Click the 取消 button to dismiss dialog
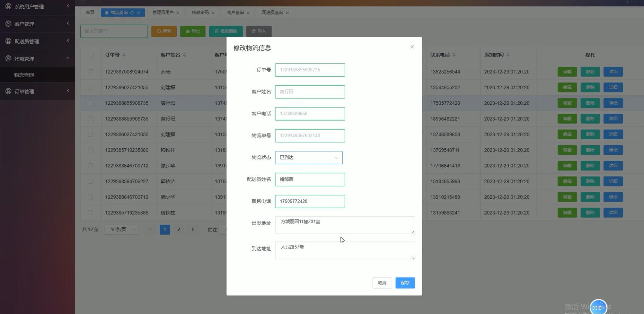644x314 pixels. click(x=382, y=283)
